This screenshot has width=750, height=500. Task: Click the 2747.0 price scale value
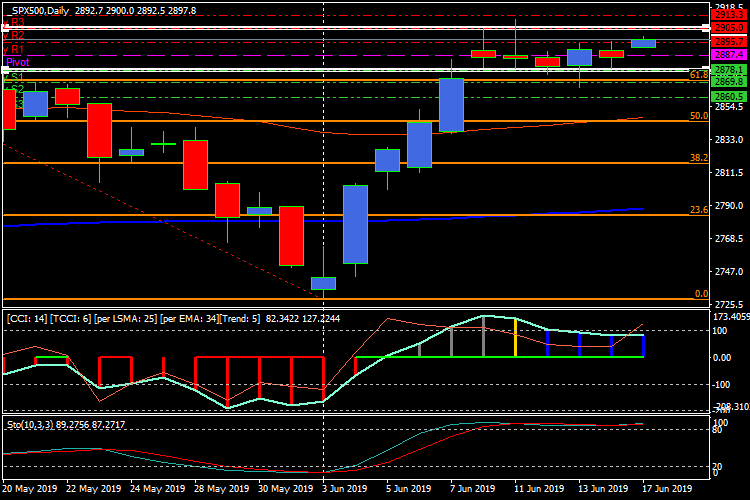(x=729, y=271)
